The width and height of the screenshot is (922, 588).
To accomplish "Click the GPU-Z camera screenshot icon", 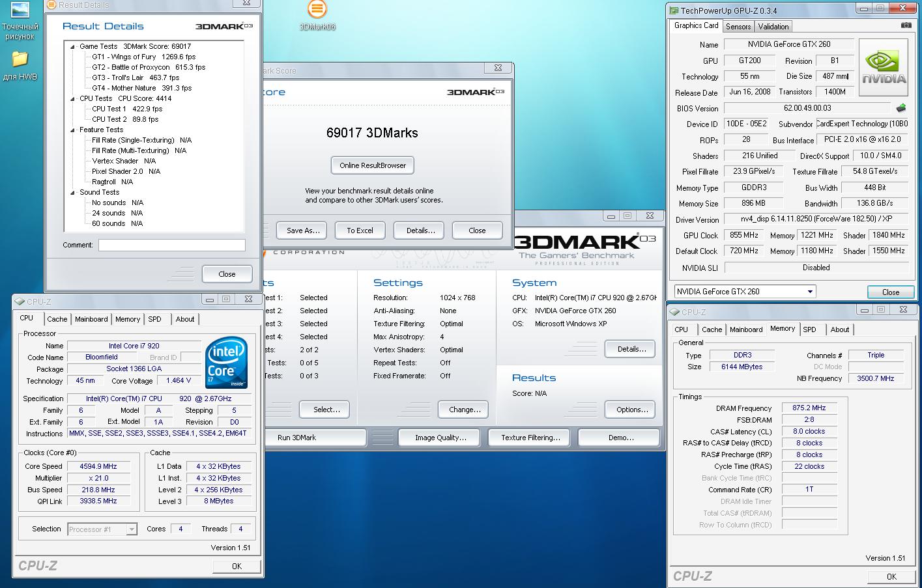I will click(x=906, y=25).
